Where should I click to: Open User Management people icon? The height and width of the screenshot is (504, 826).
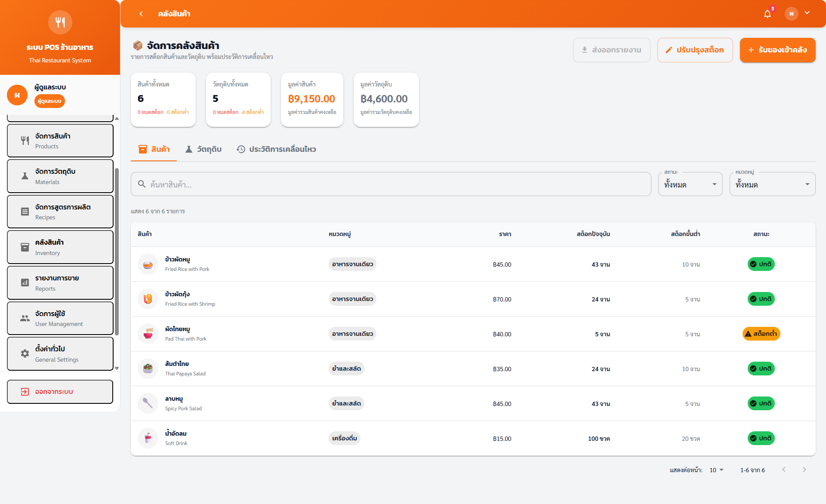coord(25,318)
